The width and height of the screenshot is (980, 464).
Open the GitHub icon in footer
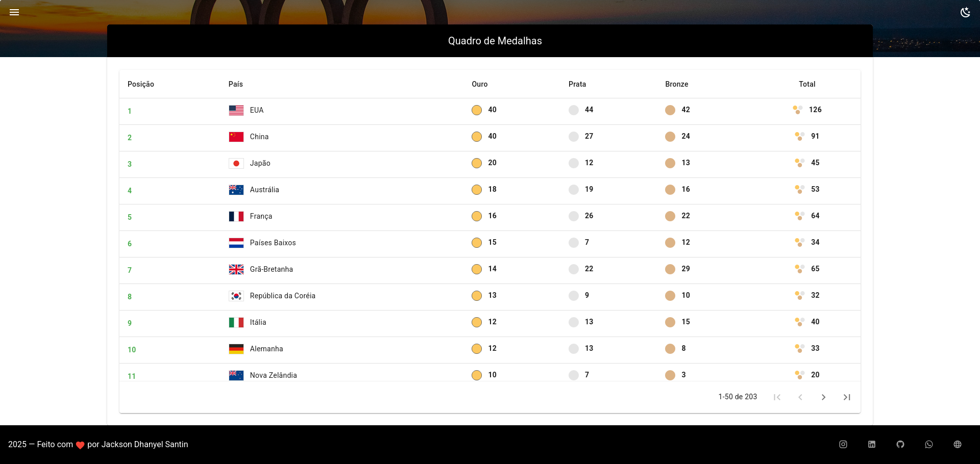click(x=900, y=445)
